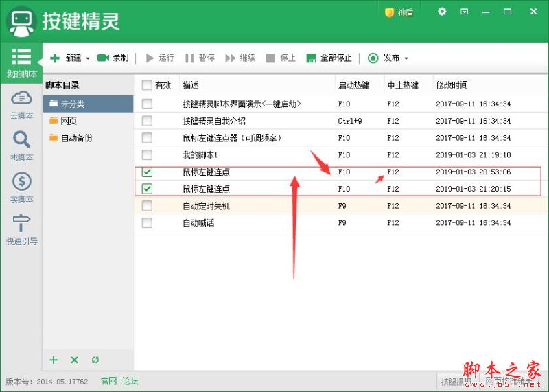Resume with the 继续 button
549x392 pixels.
pyautogui.click(x=240, y=58)
